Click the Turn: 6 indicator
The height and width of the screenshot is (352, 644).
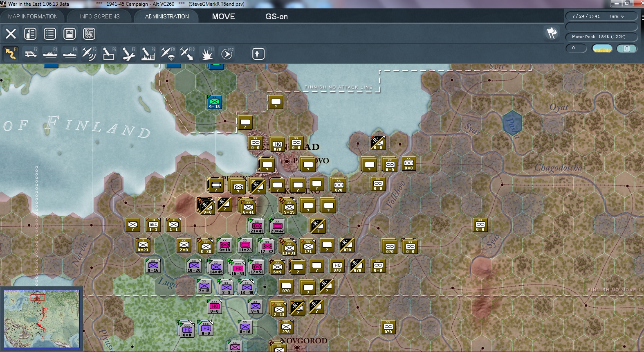pos(616,16)
